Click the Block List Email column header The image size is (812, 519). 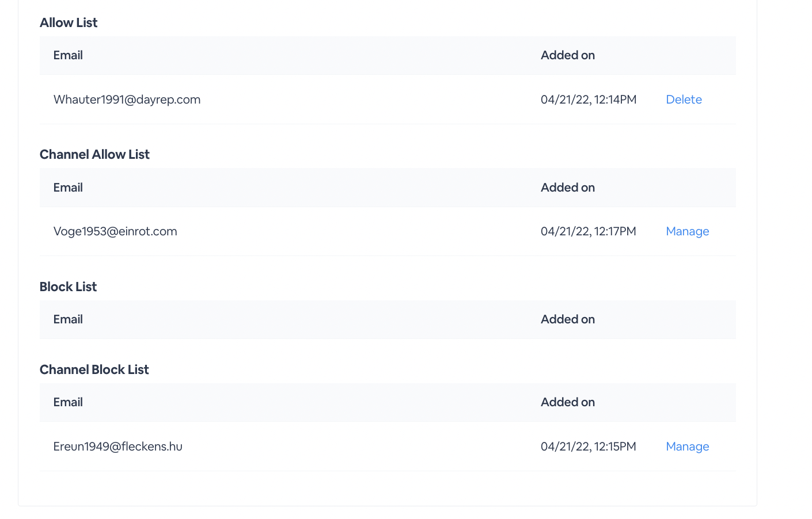click(x=68, y=319)
